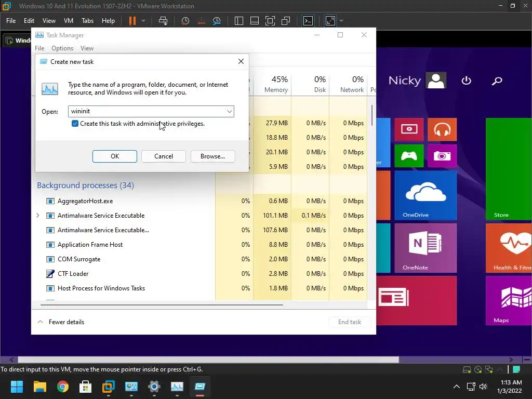Open the OneDrive tile

425,195
